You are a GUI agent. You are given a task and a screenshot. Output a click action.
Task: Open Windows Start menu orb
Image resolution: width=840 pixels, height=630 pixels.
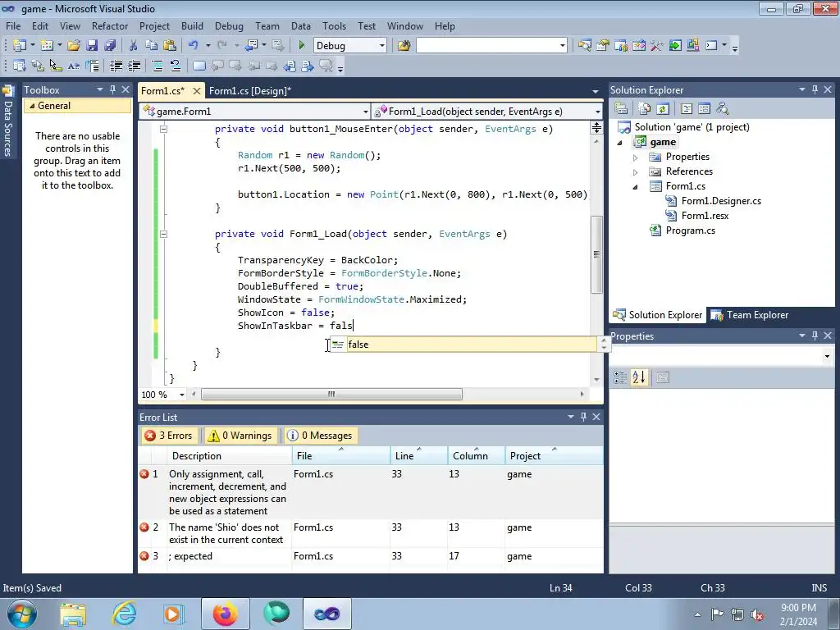tap(22, 614)
